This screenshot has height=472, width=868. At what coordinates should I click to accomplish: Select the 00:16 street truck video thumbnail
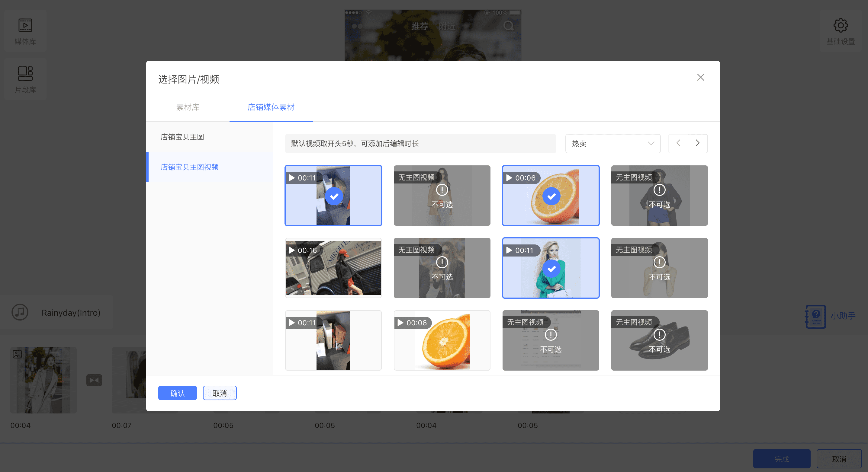pos(333,268)
